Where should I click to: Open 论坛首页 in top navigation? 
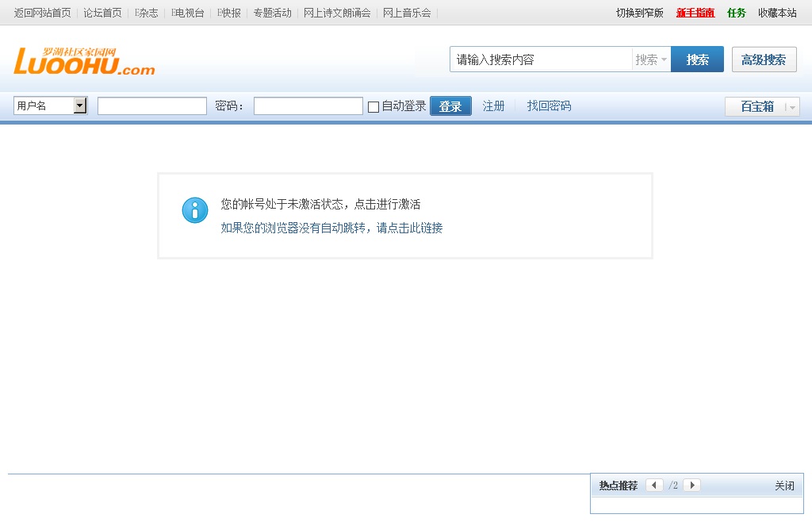click(103, 13)
